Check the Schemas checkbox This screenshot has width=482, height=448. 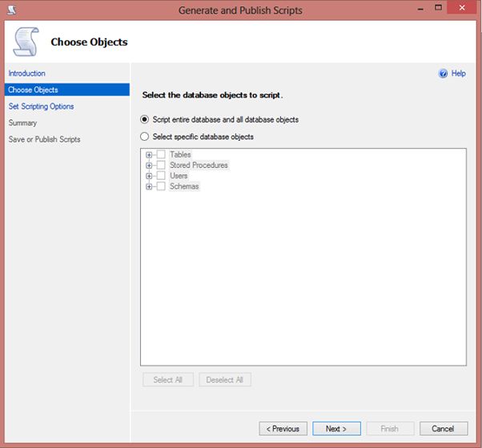click(x=161, y=186)
